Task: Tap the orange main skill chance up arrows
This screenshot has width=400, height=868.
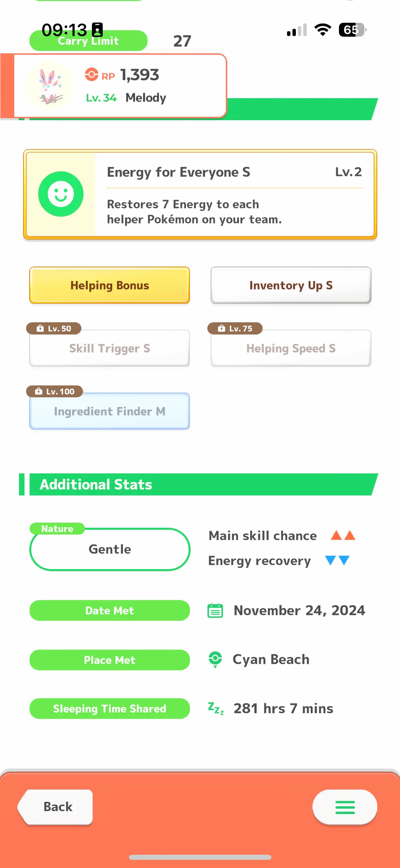Action: point(343,535)
